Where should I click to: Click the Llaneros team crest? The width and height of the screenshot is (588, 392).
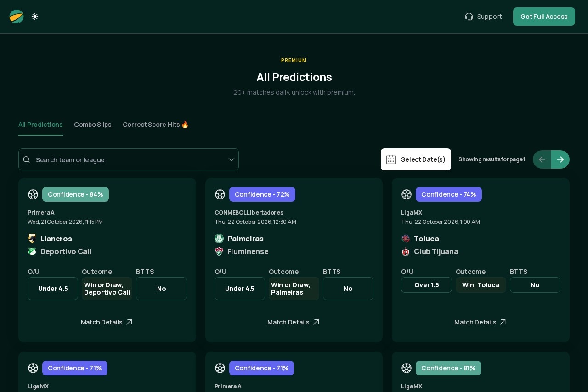(x=32, y=239)
